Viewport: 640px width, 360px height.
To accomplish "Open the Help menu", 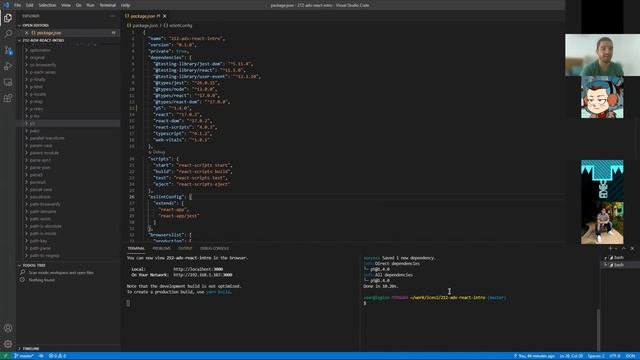I will [x=125, y=5].
